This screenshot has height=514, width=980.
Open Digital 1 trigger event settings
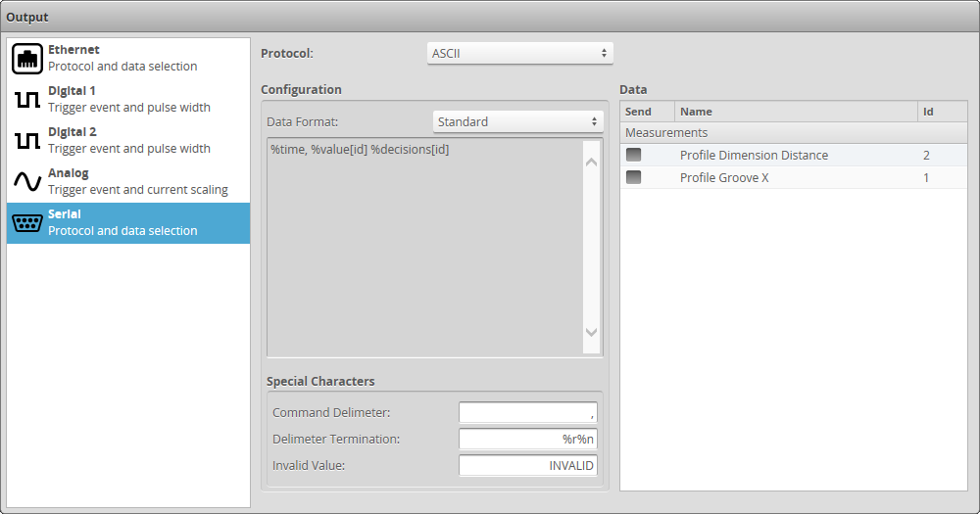(127, 100)
